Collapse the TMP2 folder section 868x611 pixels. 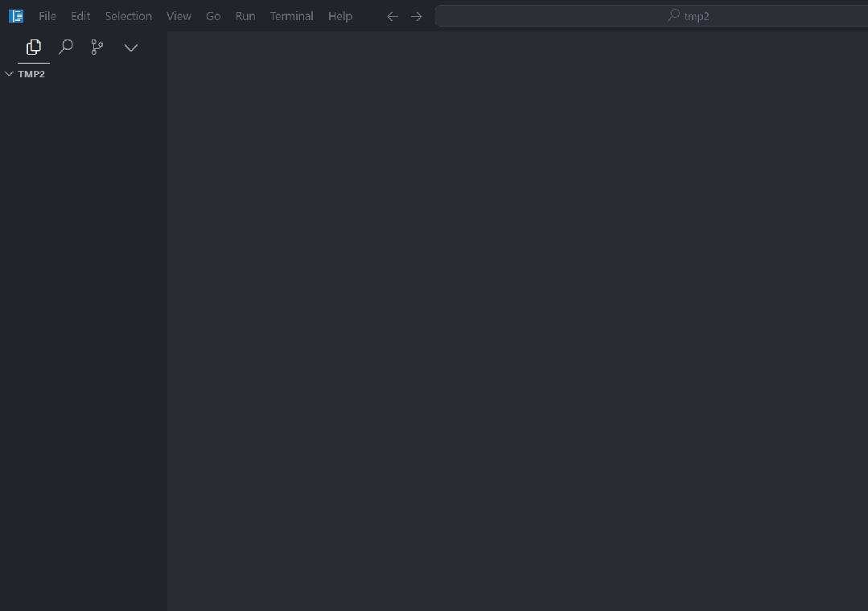[9, 74]
